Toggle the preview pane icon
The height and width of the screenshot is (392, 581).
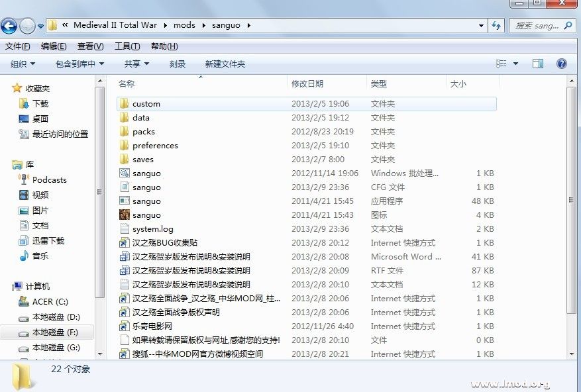tap(538, 64)
